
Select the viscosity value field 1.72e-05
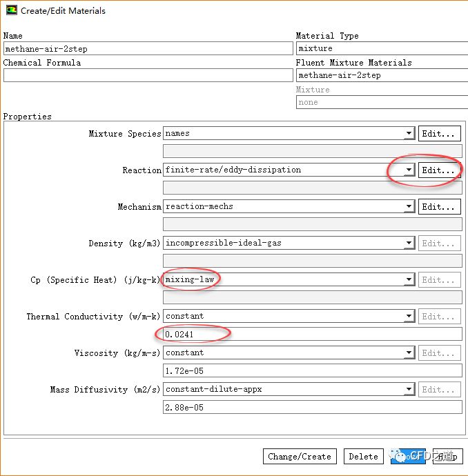point(312,371)
